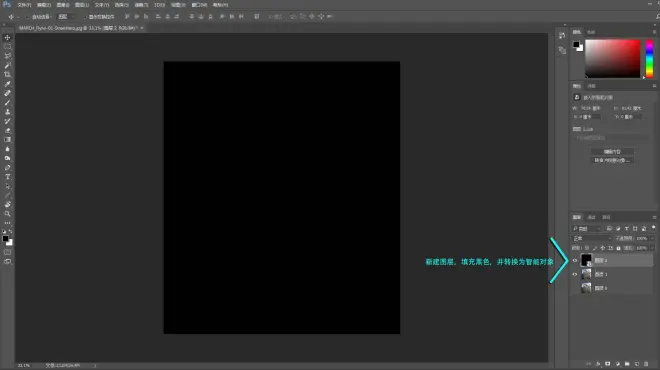
Task: Open the File menu in menu bar
Action: pyautogui.click(x=24, y=5)
